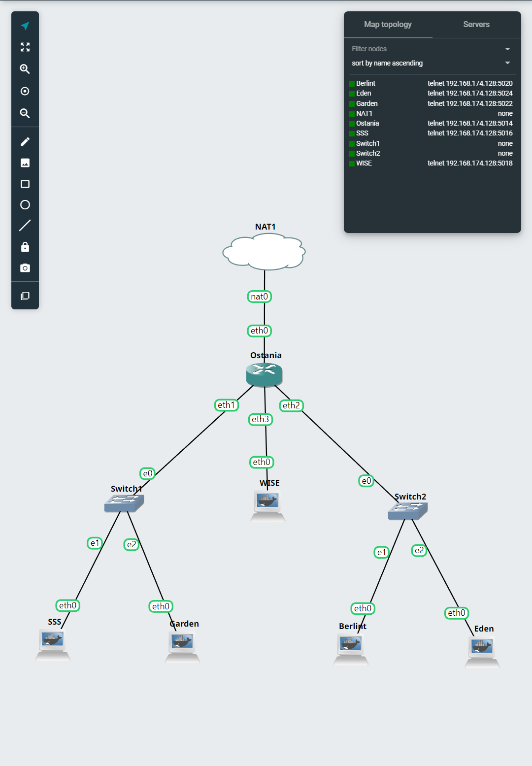Click the add image icon
The width and height of the screenshot is (532, 766).
(x=25, y=162)
